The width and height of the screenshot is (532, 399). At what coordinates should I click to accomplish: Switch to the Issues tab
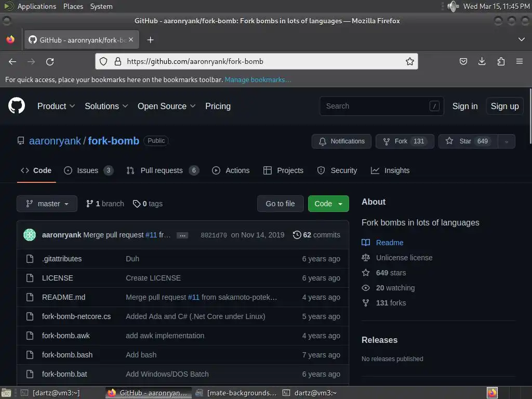[88, 170]
